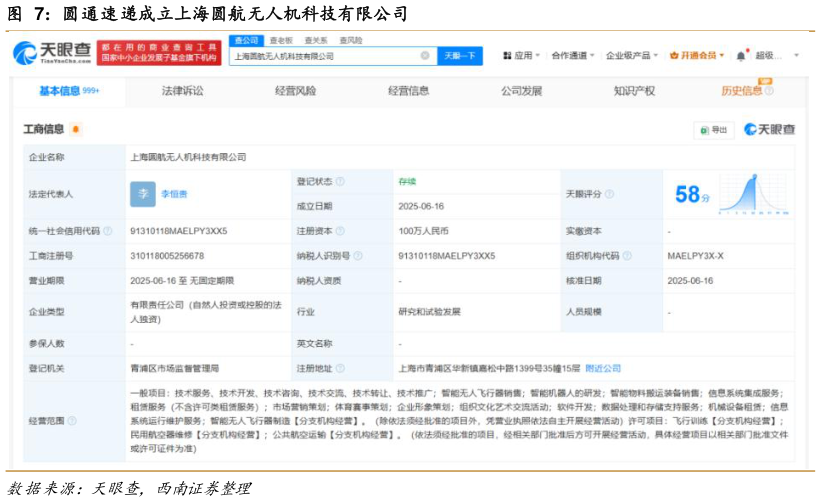Expand the 企业级产品 dropdown
821x502 pixels.
(x=632, y=55)
